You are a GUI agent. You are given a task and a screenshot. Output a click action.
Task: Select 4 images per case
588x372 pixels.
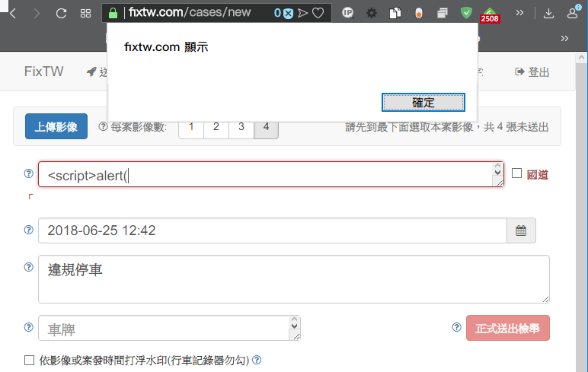coord(267,127)
